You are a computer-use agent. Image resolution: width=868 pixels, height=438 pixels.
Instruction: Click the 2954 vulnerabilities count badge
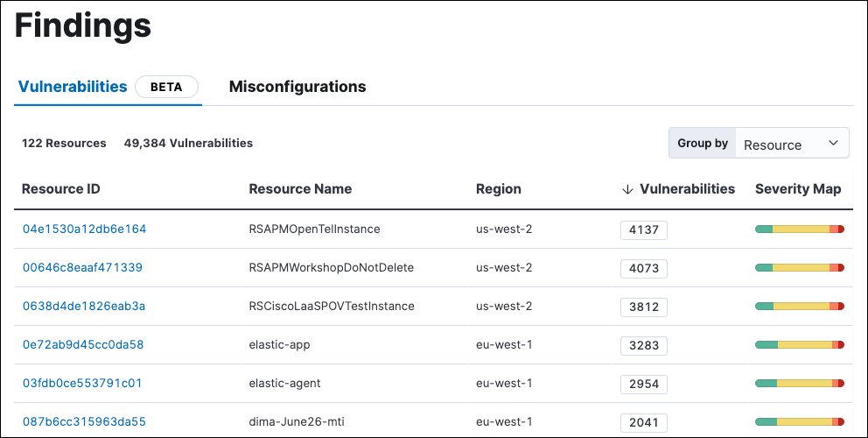644,385
